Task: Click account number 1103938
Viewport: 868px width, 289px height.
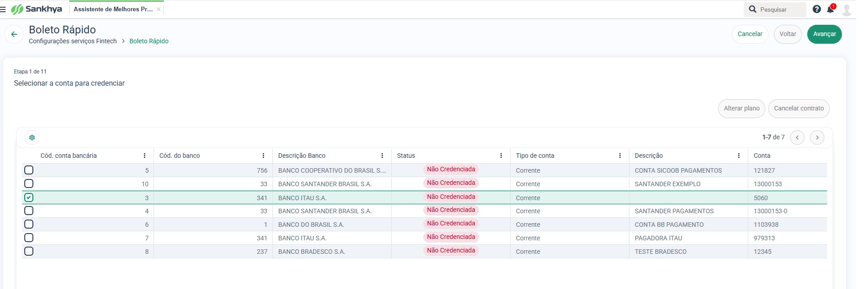Action: tap(766, 225)
